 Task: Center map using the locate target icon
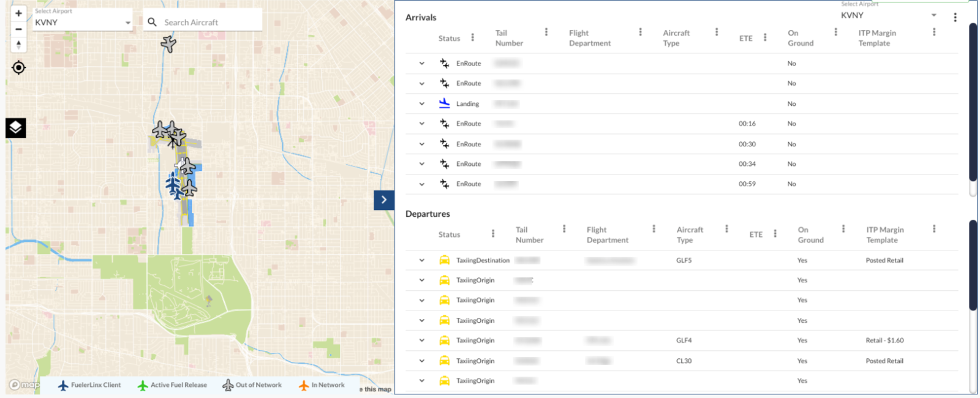[x=18, y=67]
